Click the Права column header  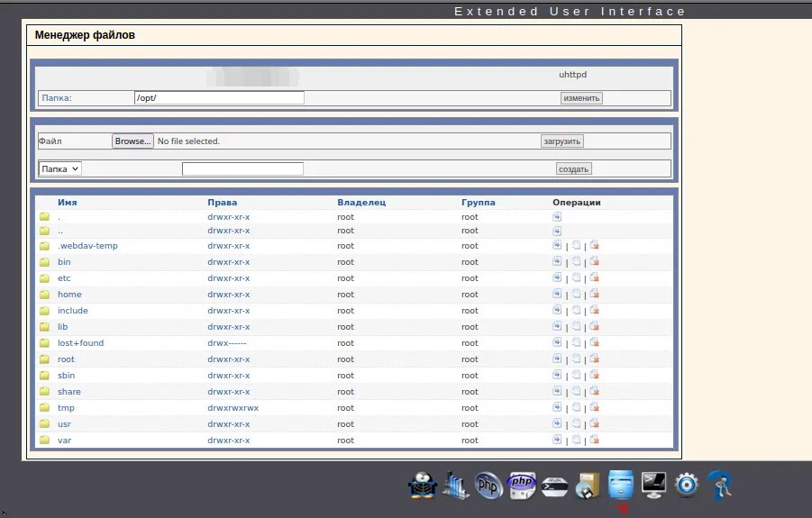tap(223, 203)
